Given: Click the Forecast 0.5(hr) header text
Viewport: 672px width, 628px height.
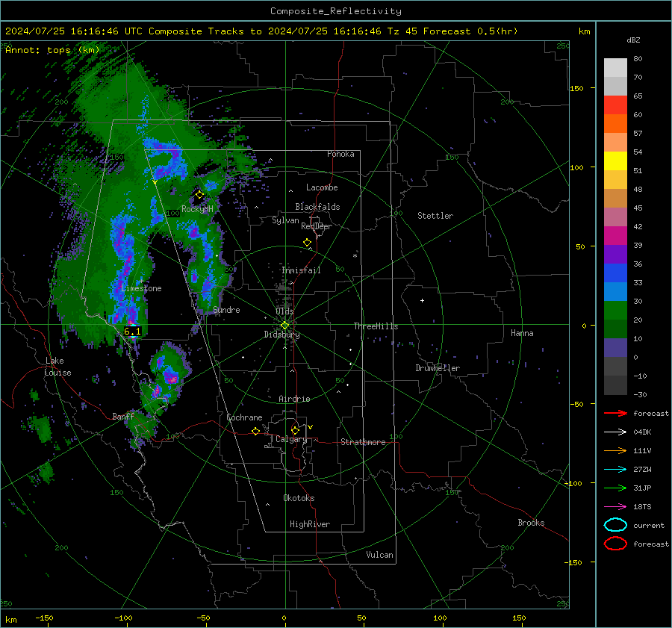Looking at the screenshot, I should (470, 31).
